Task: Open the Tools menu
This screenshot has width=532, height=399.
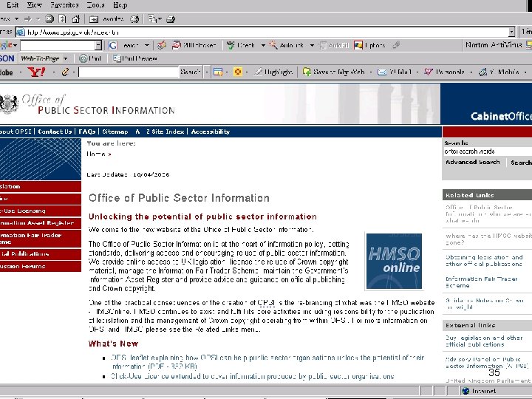Action: coord(95,5)
